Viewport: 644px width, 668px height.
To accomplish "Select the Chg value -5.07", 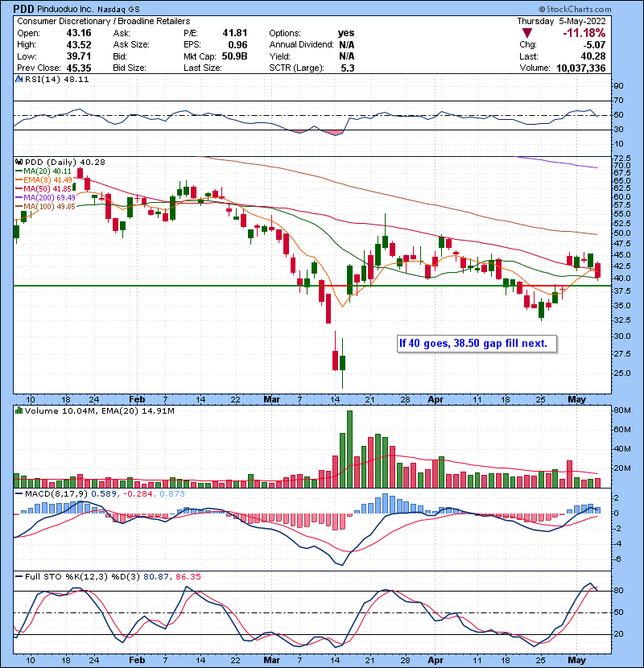I will tap(595, 44).
